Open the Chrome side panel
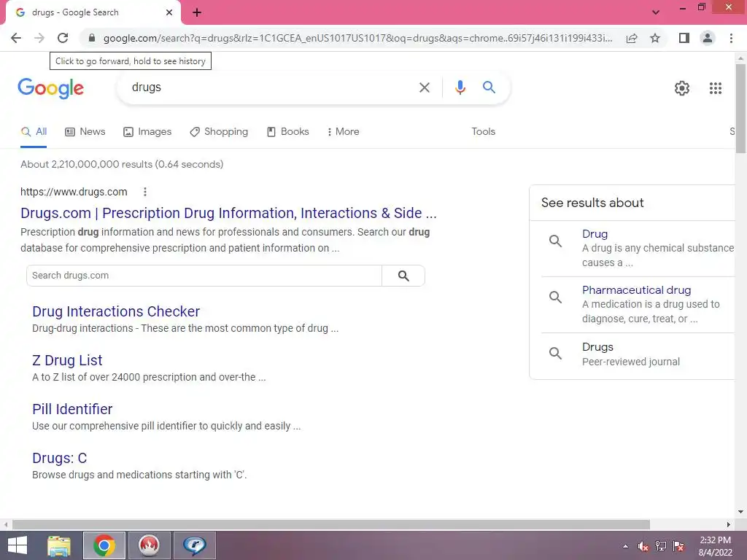 pyautogui.click(x=684, y=38)
